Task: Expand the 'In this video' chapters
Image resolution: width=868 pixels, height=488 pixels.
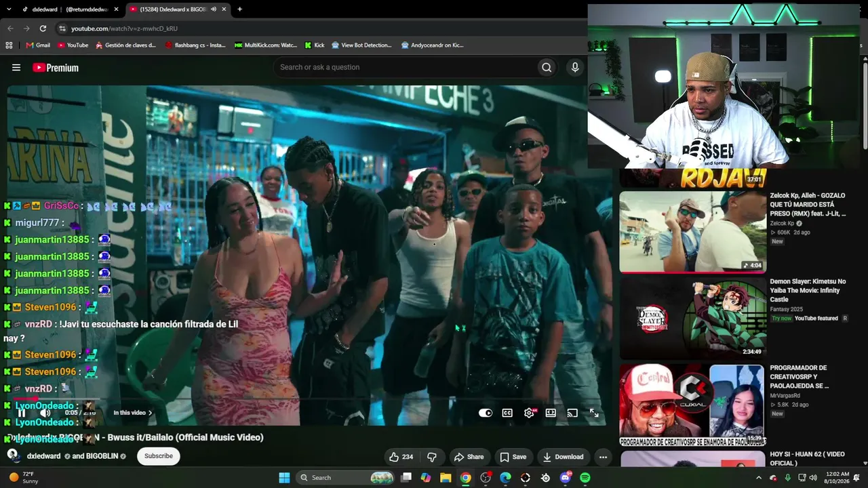Action: coord(133,413)
